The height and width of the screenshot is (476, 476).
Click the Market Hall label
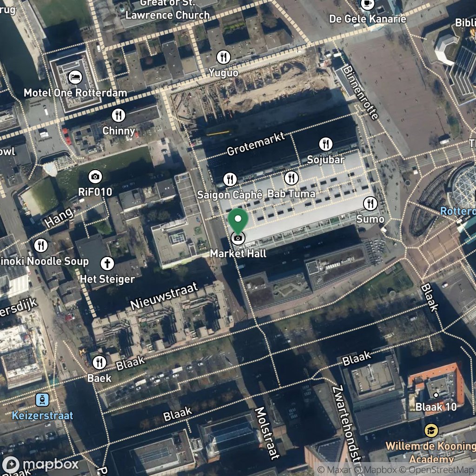(238, 253)
